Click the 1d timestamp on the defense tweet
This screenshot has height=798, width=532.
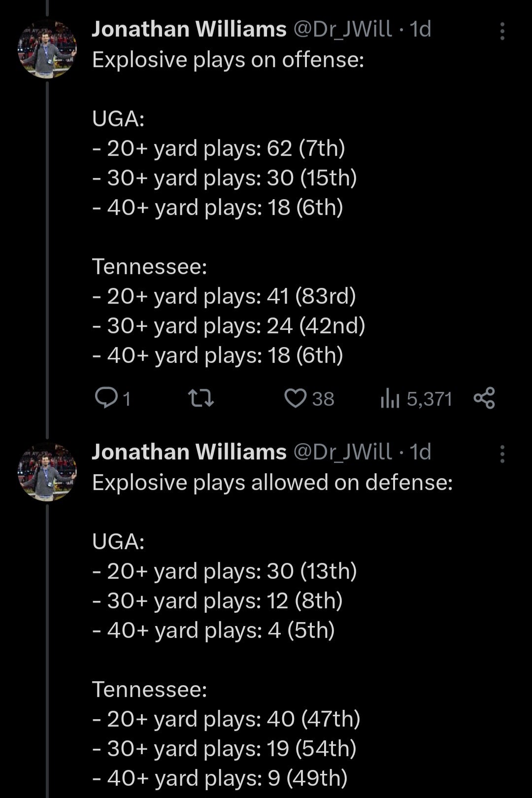[x=419, y=451]
